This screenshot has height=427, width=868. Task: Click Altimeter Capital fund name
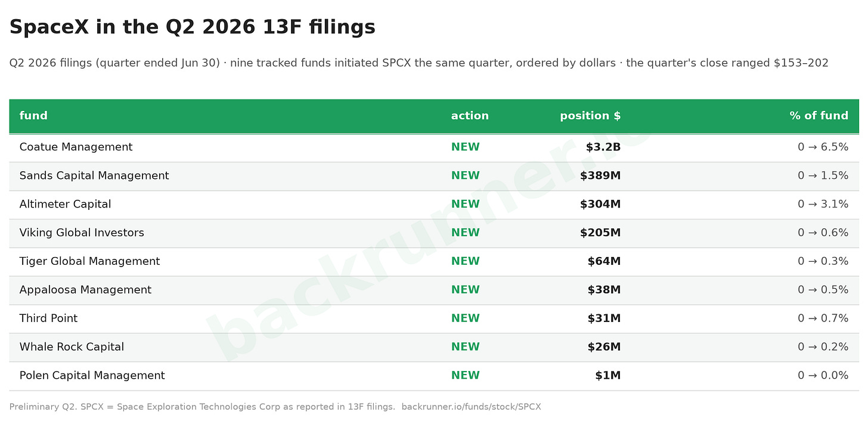click(x=66, y=205)
